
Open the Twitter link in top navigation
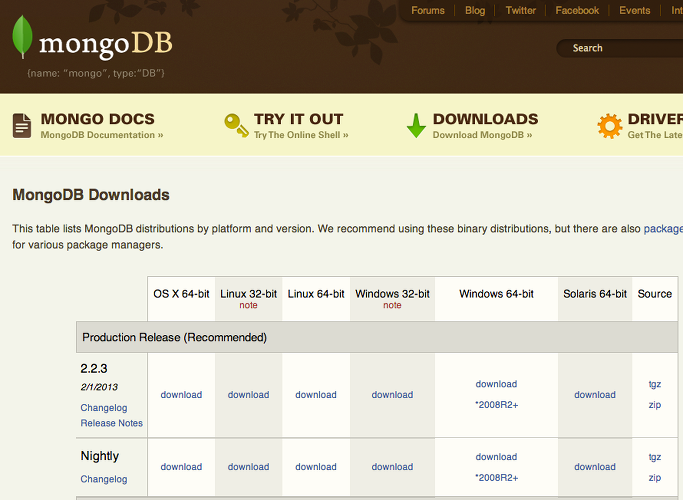coord(521,10)
